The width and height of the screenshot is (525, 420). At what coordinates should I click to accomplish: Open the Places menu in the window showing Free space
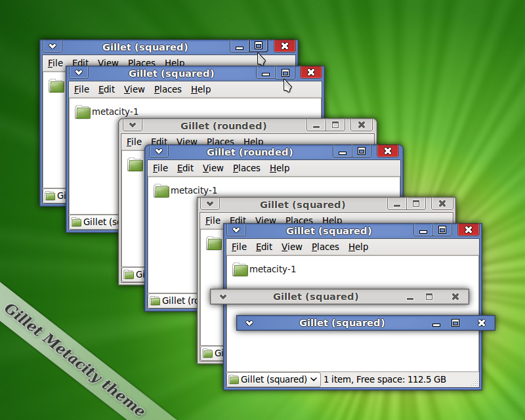pos(325,247)
